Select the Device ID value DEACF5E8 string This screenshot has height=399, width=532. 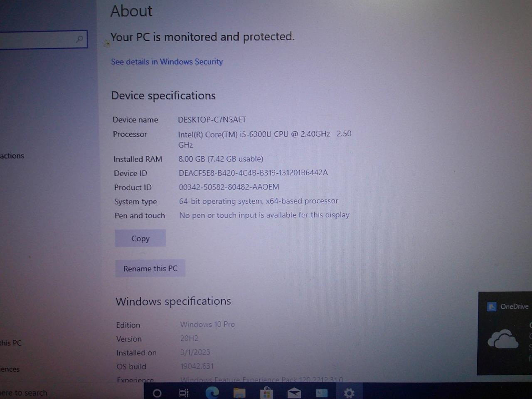point(253,172)
